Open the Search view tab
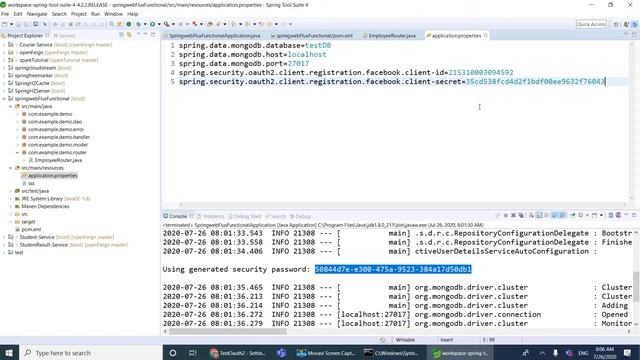This screenshot has width=640, height=360. [276, 216]
